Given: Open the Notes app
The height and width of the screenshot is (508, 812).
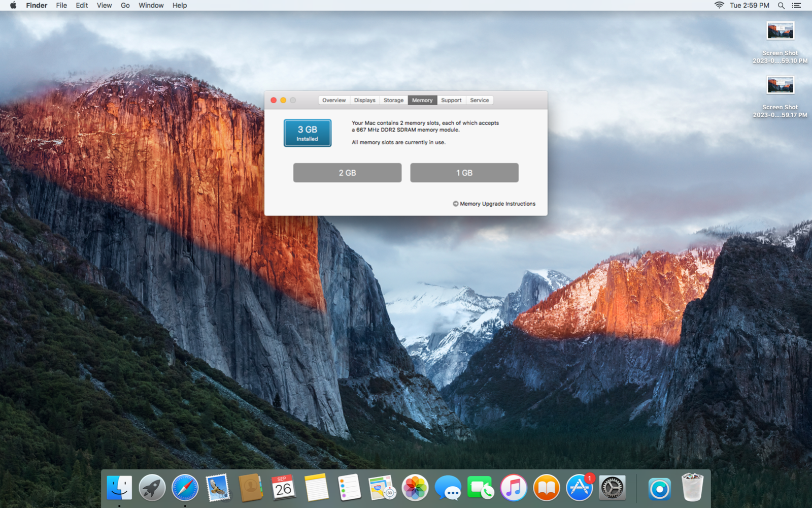Looking at the screenshot, I should [316, 487].
